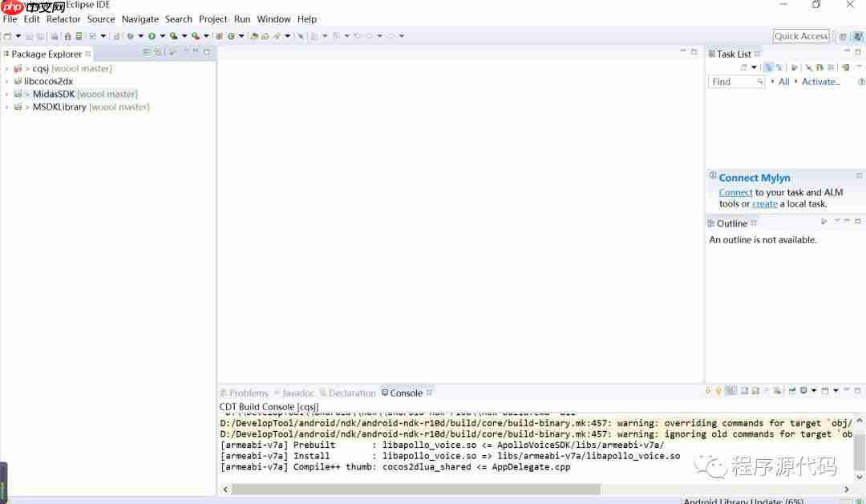Select the libcocos2dx project

click(43, 82)
